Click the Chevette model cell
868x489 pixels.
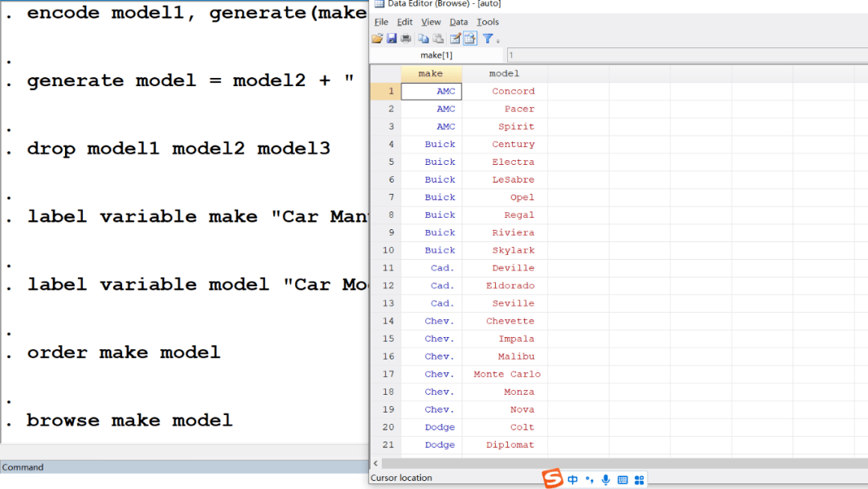tap(505, 321)
